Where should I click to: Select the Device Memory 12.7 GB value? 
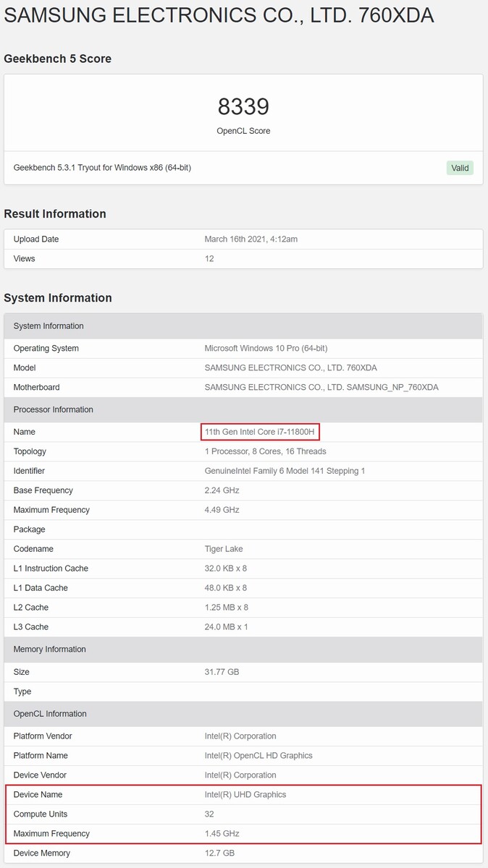click(x=219, y=853)
